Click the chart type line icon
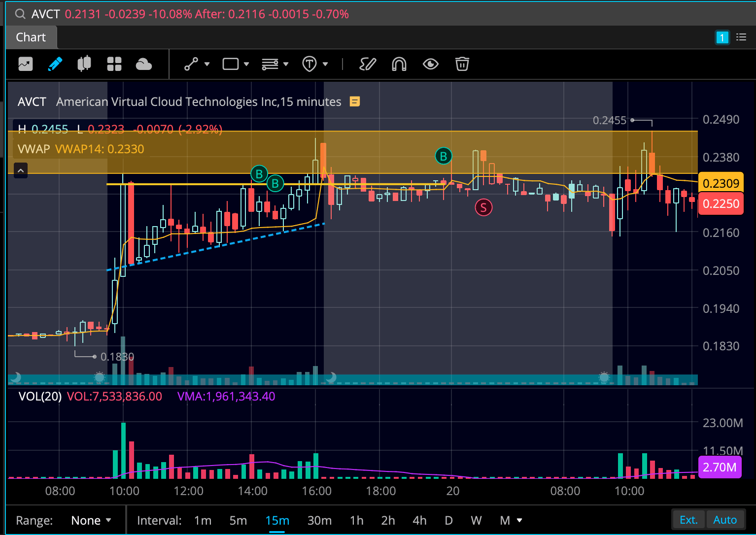 point(26,64)
